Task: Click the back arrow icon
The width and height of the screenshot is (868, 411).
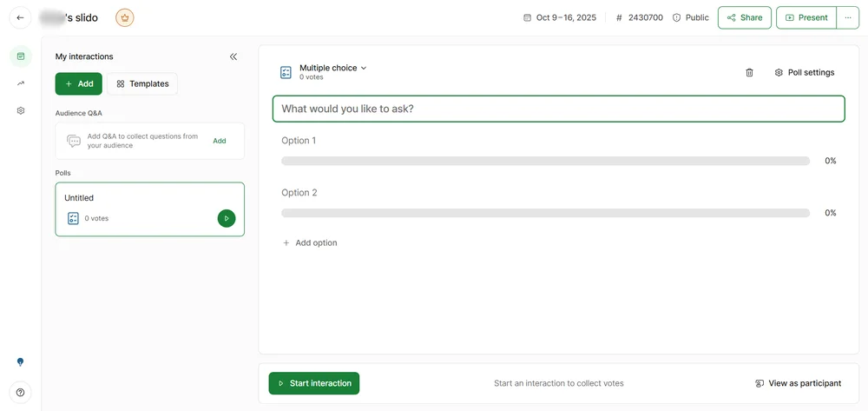Action: [20, 17]
